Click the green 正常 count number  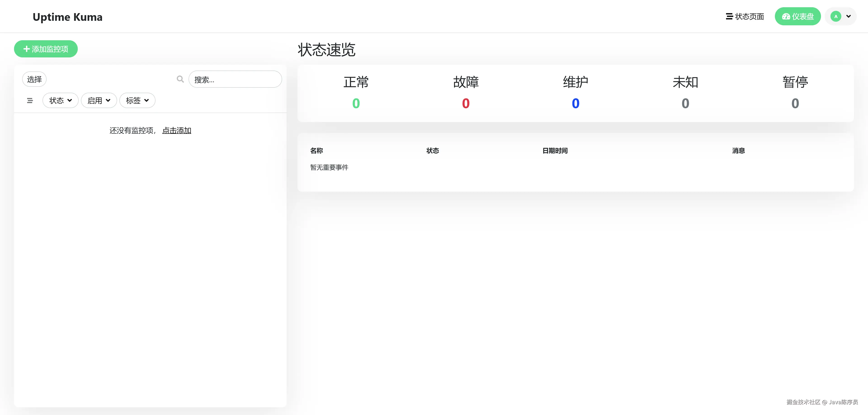(x=356, y=104)
